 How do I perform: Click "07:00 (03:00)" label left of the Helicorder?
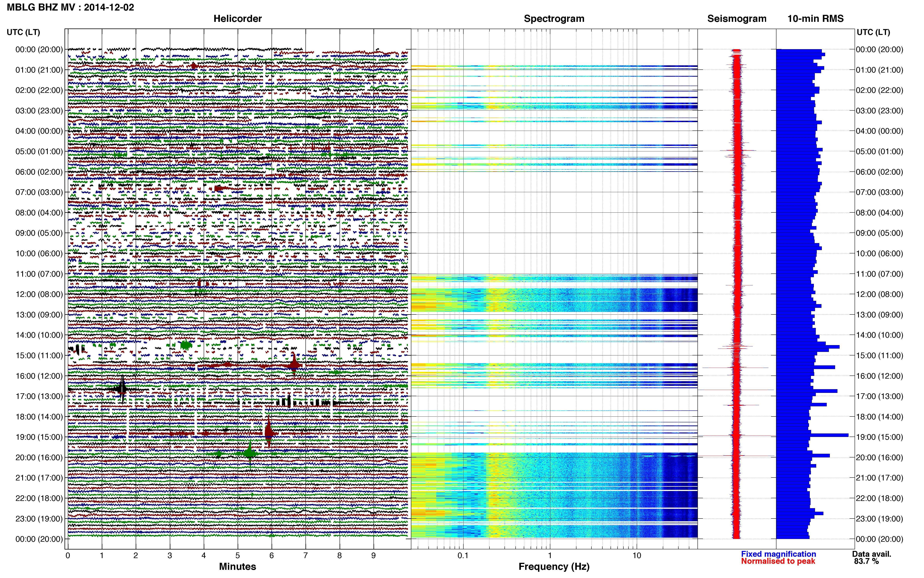(x=39, y=192)
